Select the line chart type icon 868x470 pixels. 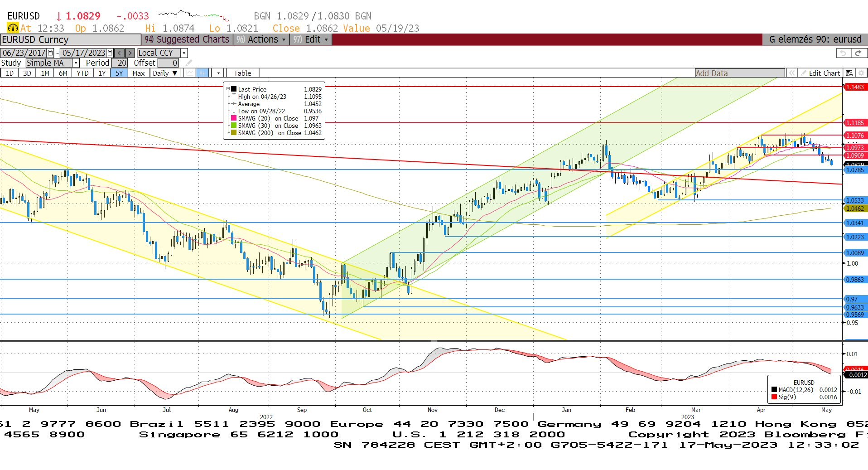(190, 73)
